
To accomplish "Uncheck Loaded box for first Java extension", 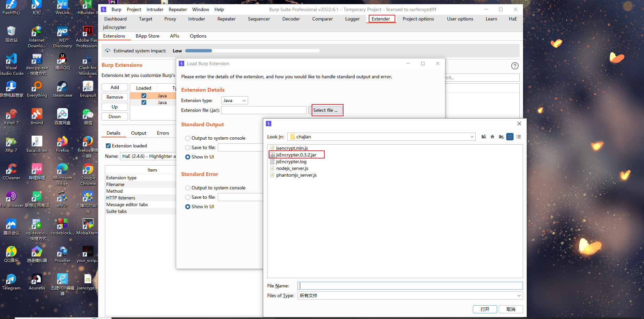I will coord(144,96).
